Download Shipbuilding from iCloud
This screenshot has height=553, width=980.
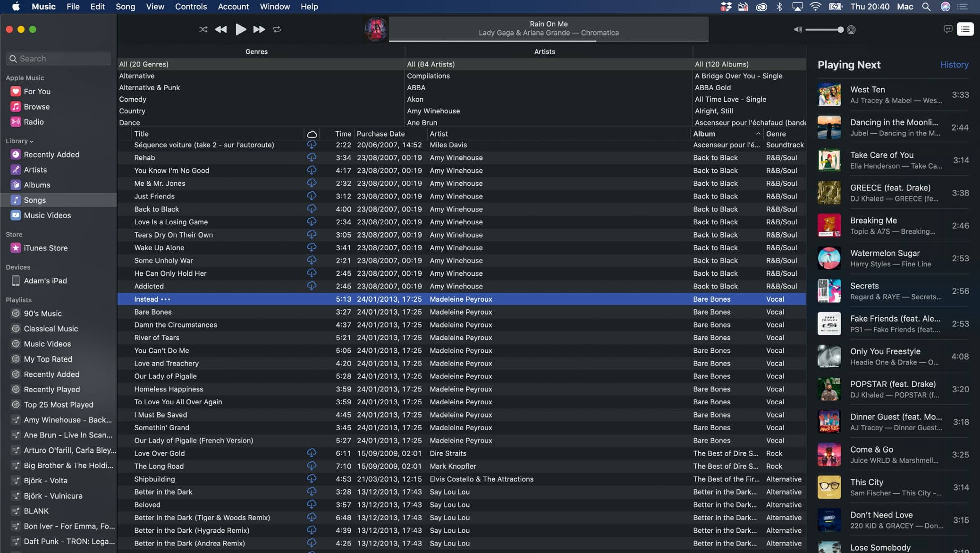tap(312, 478)
